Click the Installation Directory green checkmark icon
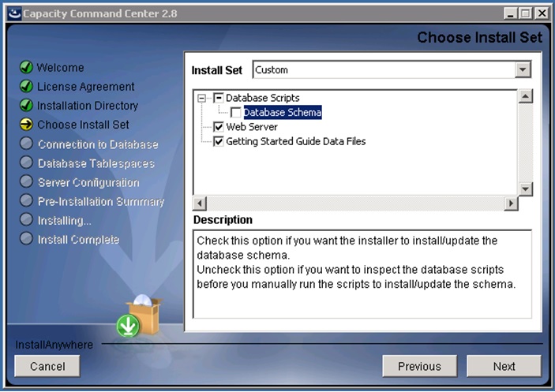 (26, 105)
